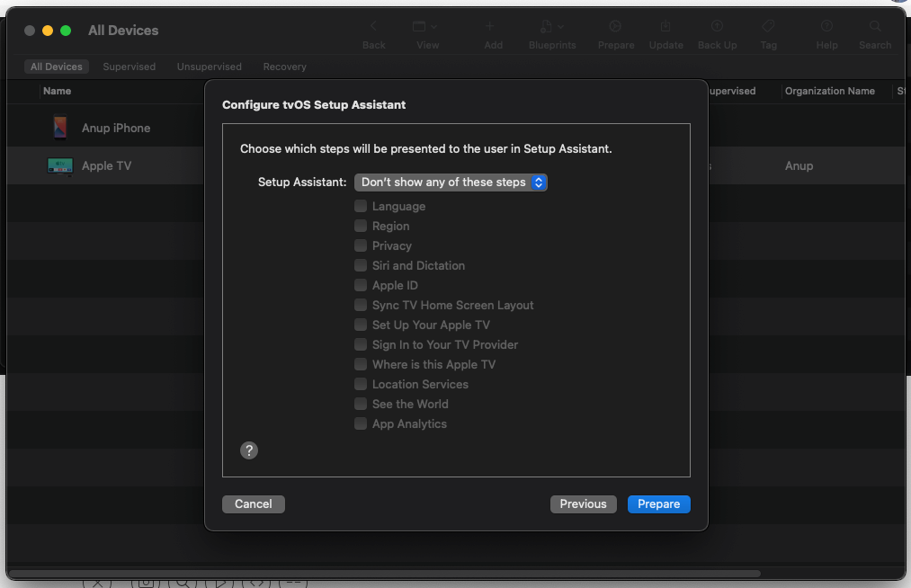Toggle the Language checkbox
This screenshot has height=588, width=911.
pyautogui.click(x=361, y=206)
